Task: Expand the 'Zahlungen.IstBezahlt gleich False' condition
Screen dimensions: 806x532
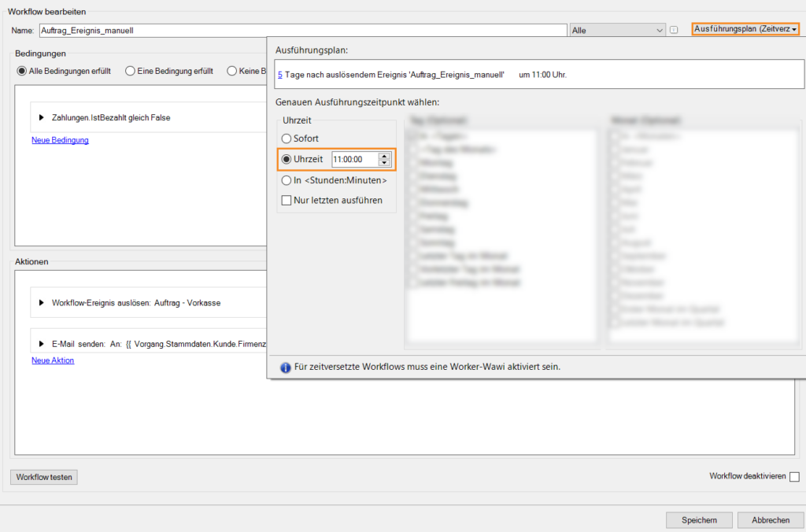Action: (41, 118)
